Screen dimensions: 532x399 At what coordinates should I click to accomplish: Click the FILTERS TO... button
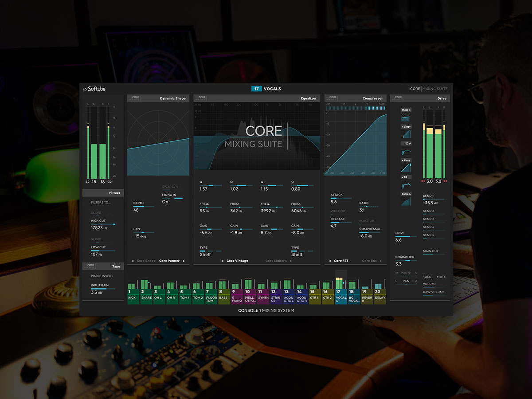[x=101, y=202]
